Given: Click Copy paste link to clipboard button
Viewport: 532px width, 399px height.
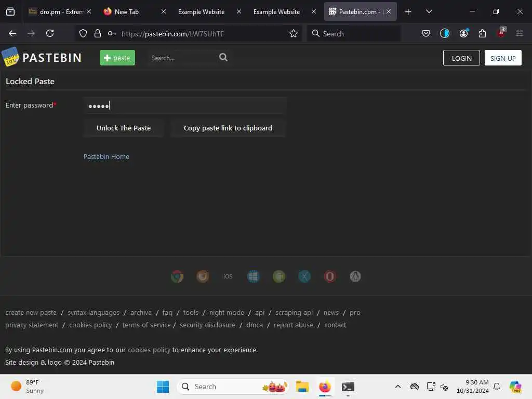Looking at the screenshot, I should tap(228, 128).
